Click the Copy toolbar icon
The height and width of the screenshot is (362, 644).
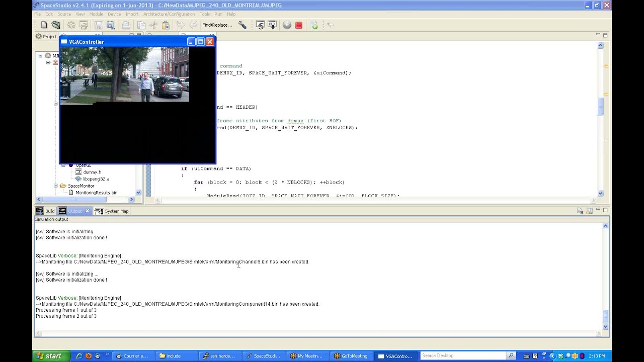tap(141, 25)
